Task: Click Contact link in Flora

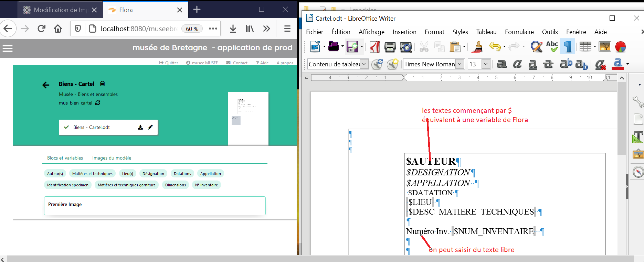Action: coord(237,63)
